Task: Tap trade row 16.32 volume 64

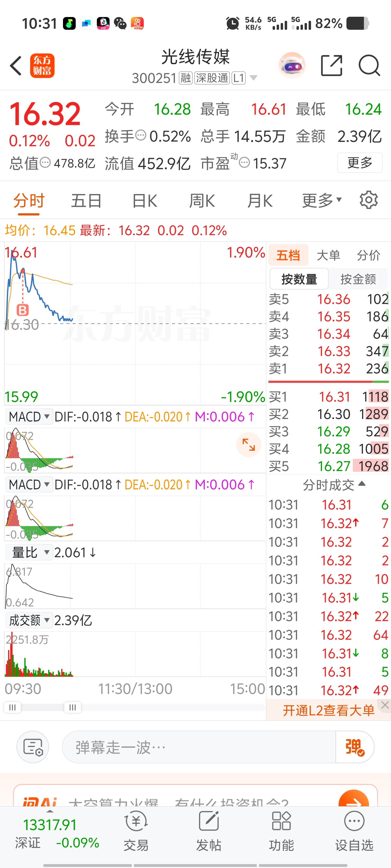Action: click(x=329, y=635)
